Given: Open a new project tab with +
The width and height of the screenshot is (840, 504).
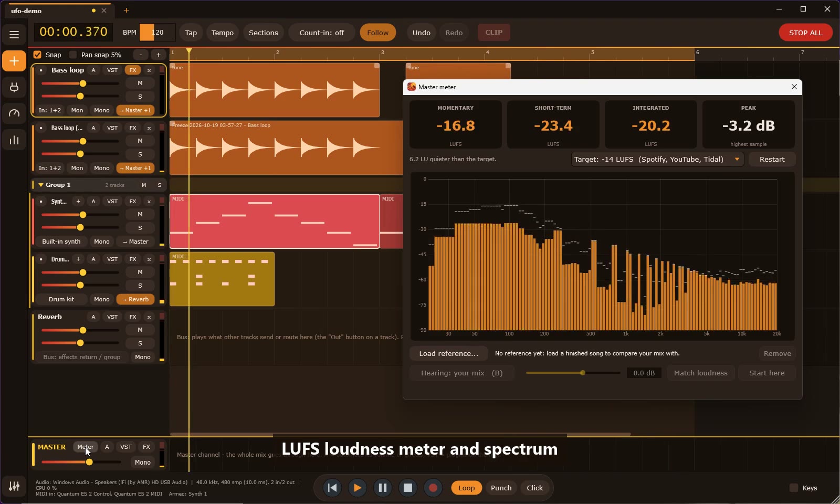Looking at the screenshot, I should coord(126,10).
